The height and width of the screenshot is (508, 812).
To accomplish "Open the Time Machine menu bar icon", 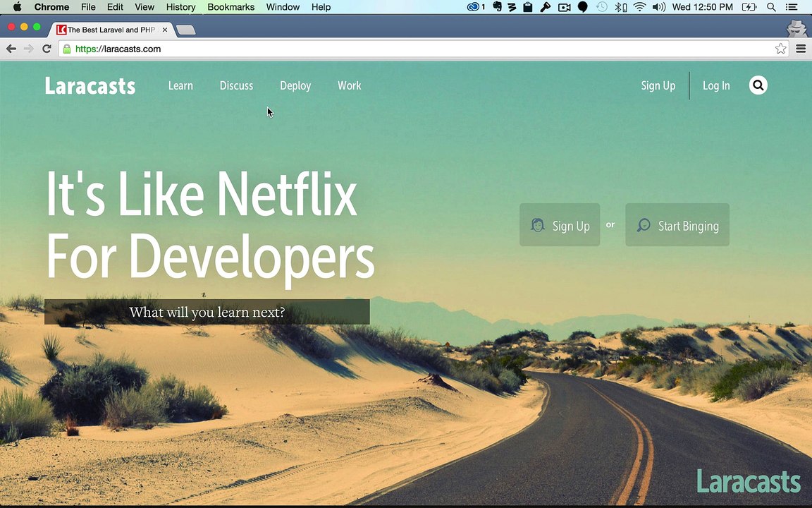I will (601, 7).
